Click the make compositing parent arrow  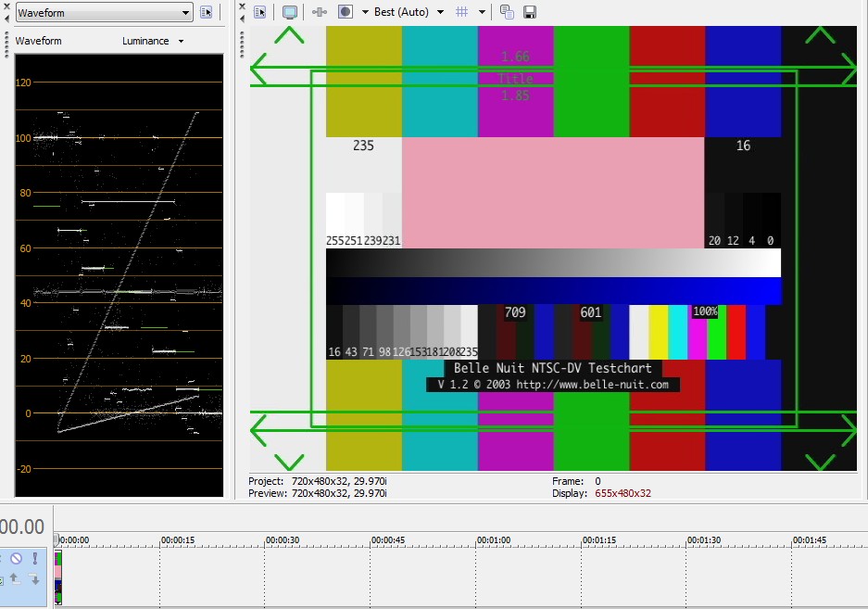pos(15,579)
